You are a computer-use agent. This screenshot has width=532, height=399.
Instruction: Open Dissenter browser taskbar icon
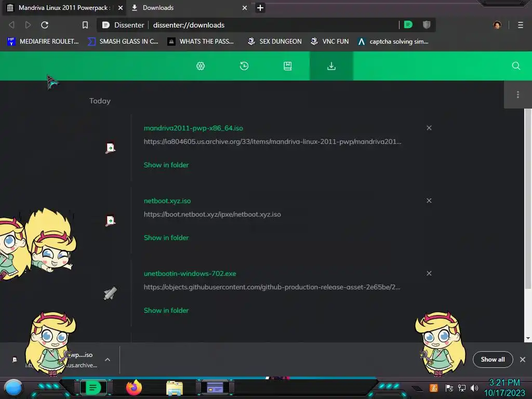(x=93, y=388)
